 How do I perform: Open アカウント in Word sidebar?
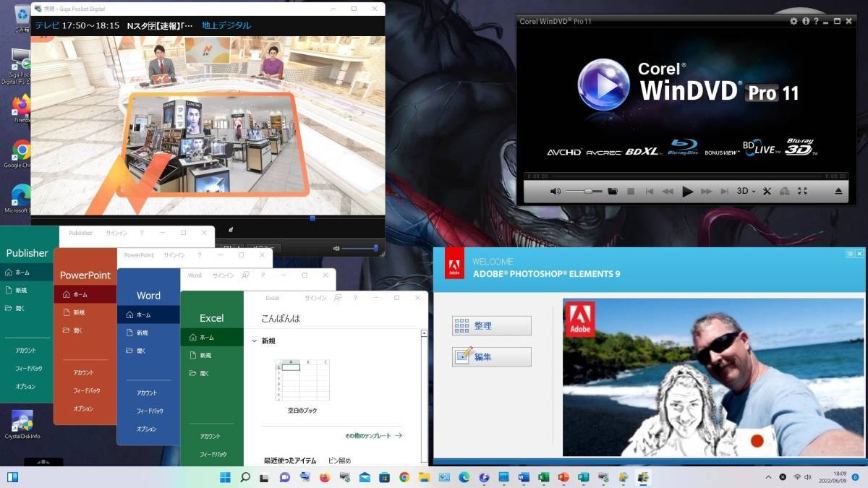(x=147, y=393)
